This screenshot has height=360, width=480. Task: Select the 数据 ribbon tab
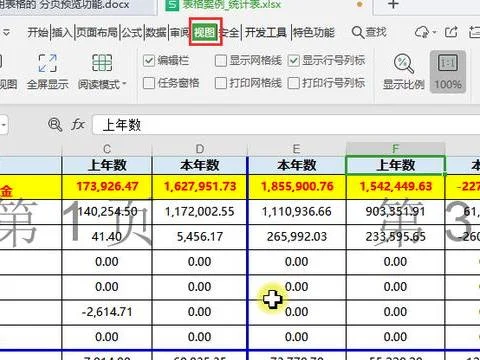pos(156,33)
